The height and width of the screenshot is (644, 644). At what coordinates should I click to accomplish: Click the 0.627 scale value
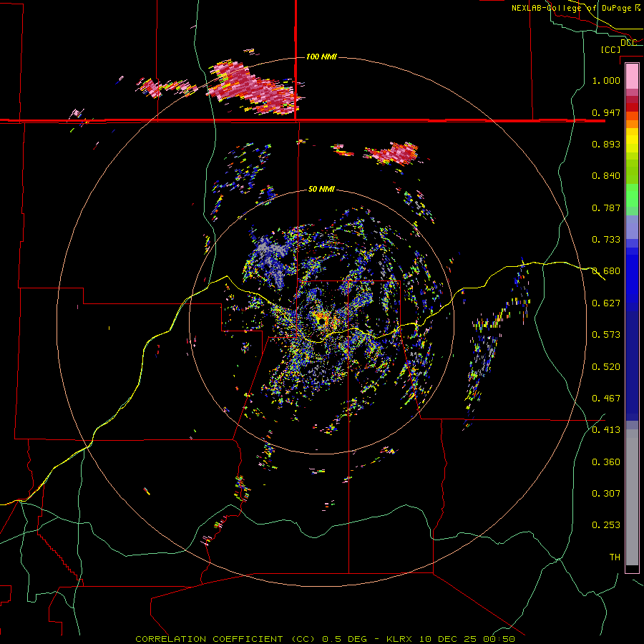click(x=606, y=303)
